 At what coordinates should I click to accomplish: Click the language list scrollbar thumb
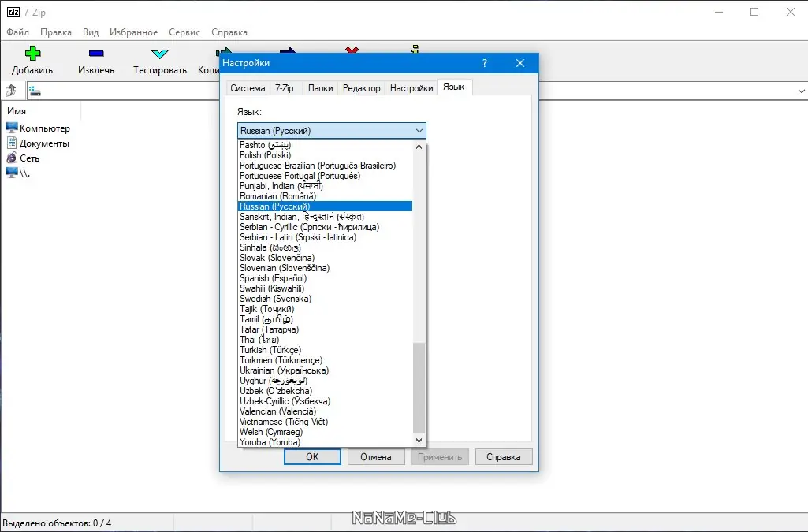(419, 388)
